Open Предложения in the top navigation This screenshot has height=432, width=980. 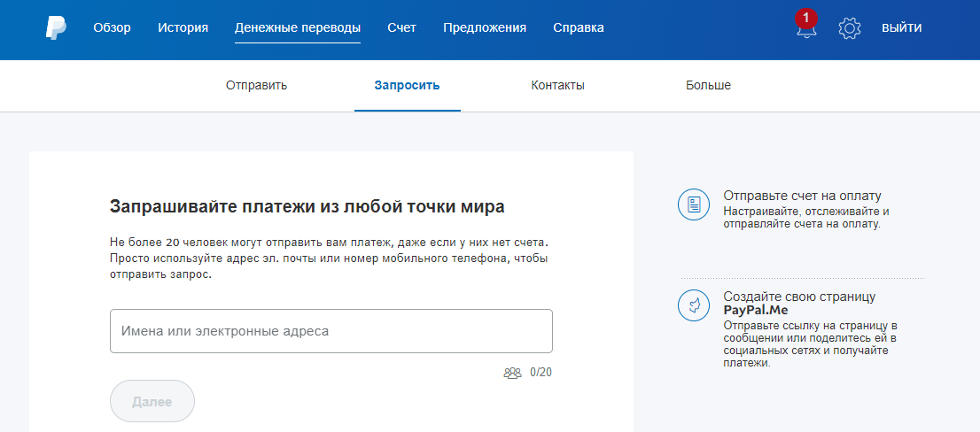pyautogui.click(x=485, y=27)
